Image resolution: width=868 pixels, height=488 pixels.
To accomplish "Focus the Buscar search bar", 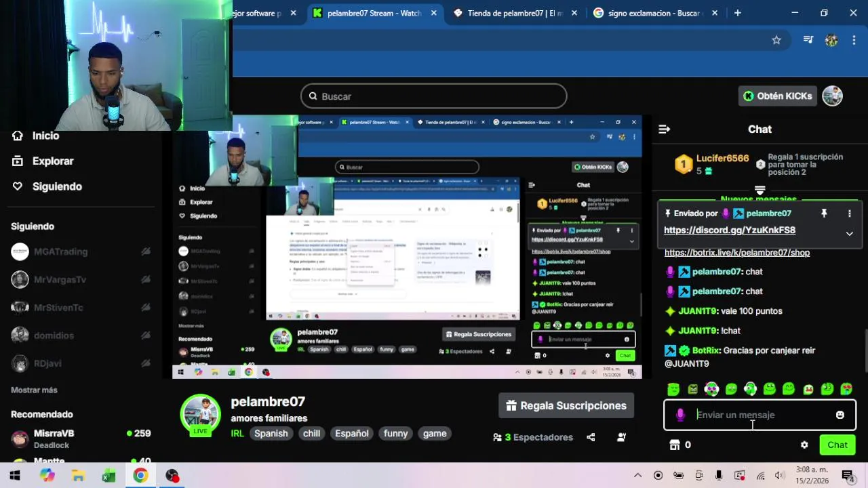I will (x=434, y=96).
